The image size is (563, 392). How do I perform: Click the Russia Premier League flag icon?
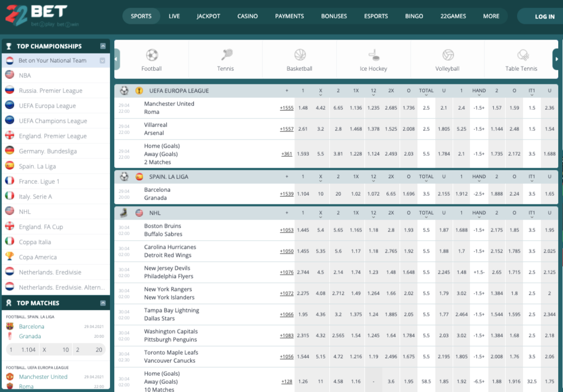click(x=10, y=90)
